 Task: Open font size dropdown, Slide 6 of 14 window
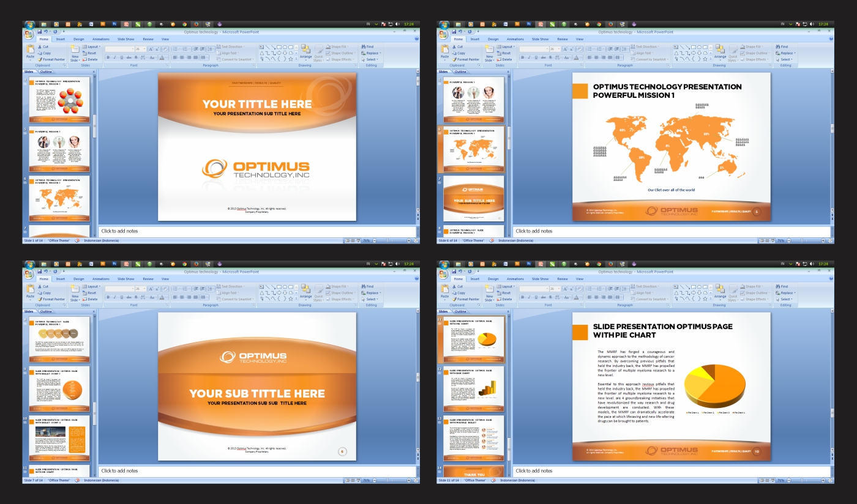[x=559, y=49]
